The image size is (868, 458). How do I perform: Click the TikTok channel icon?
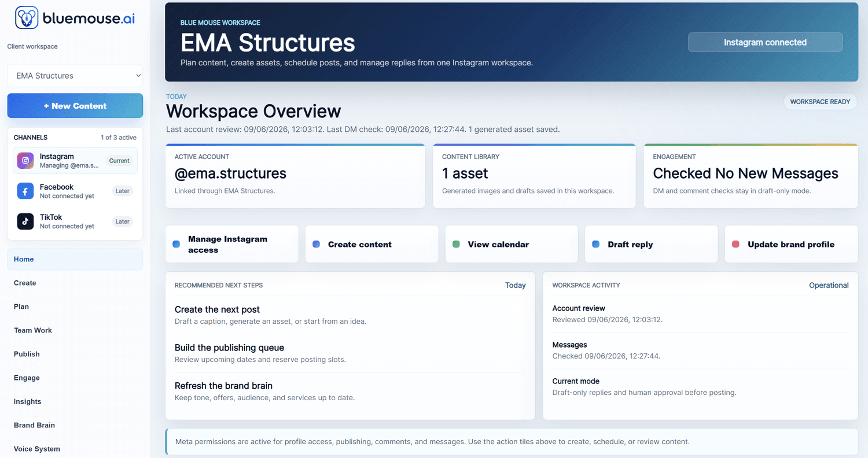[25, 221]
